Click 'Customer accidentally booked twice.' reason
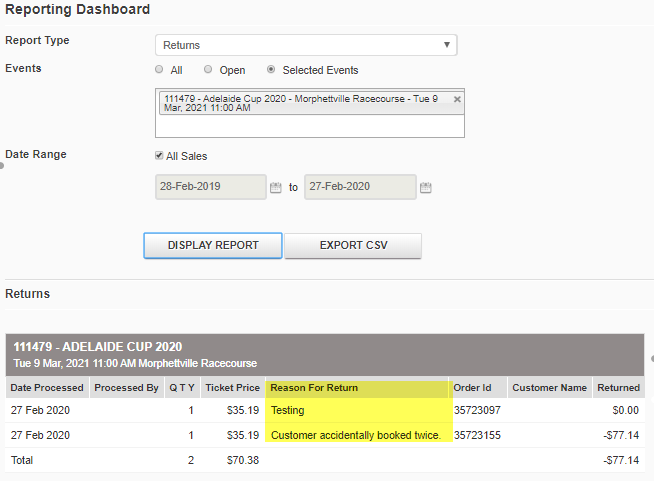The height and width of the screenshot is (481, 654). 356,435
